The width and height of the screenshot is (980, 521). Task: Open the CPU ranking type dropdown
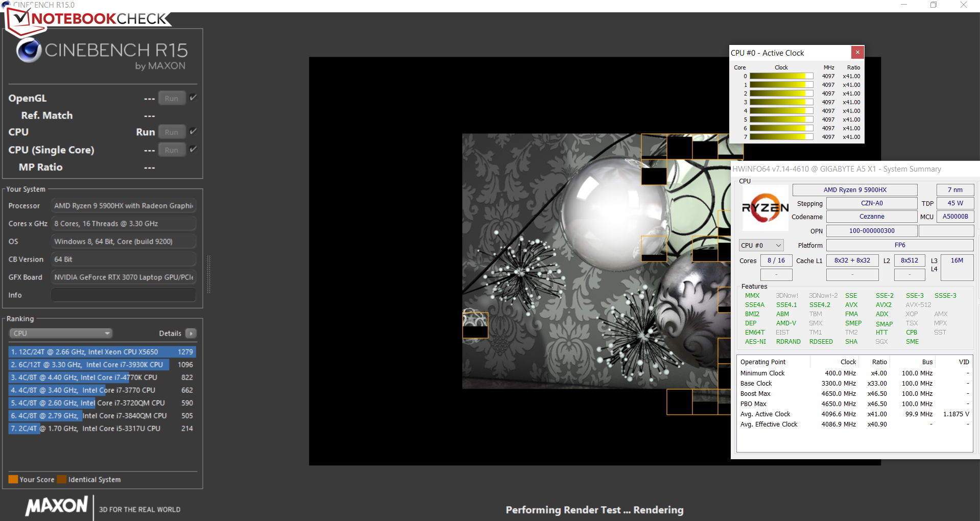[x=61, y=334]
